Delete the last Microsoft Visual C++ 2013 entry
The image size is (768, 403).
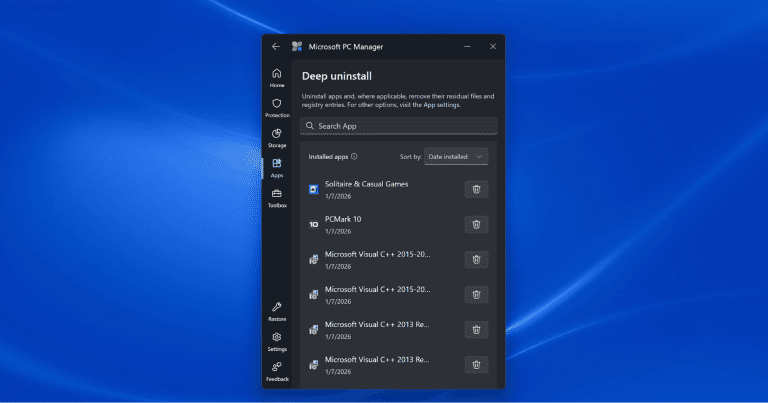click(x=476, y=364)
